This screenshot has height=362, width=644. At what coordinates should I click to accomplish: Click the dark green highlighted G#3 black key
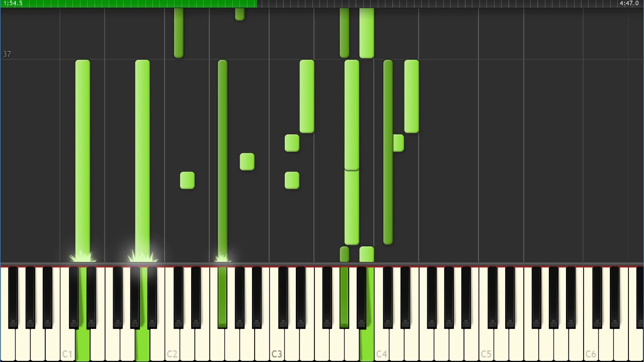point(344,297)
